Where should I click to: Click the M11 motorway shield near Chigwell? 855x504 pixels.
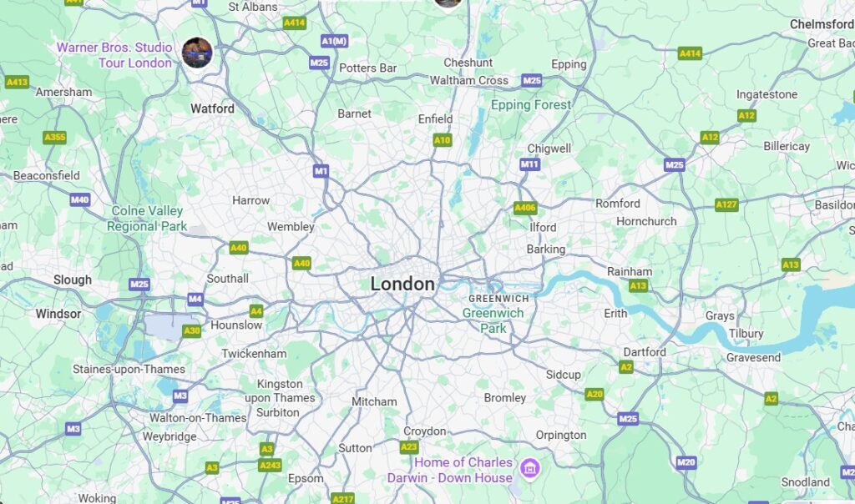point(529,164)
